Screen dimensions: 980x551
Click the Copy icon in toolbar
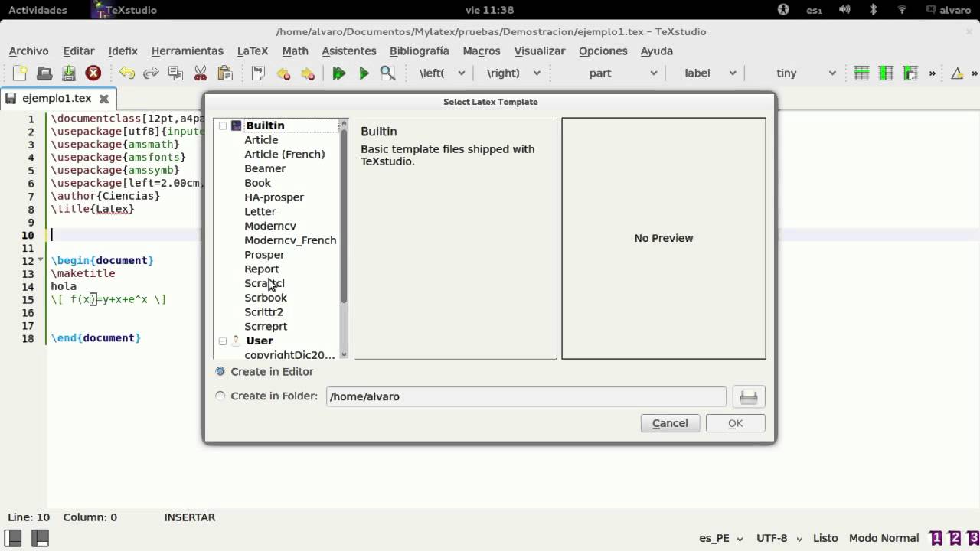click(176, 73)
